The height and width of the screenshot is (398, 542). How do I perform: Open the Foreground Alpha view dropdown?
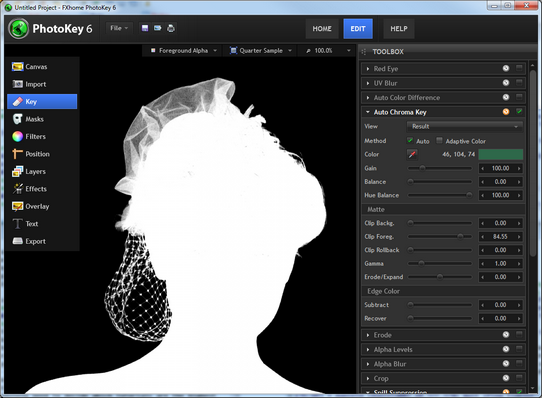(184, 50)
